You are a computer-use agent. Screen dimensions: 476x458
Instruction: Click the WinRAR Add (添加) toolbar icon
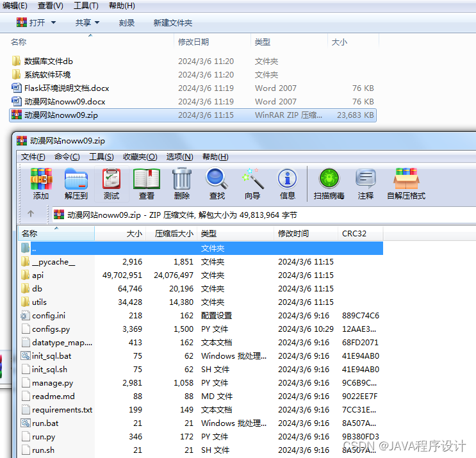41,179
